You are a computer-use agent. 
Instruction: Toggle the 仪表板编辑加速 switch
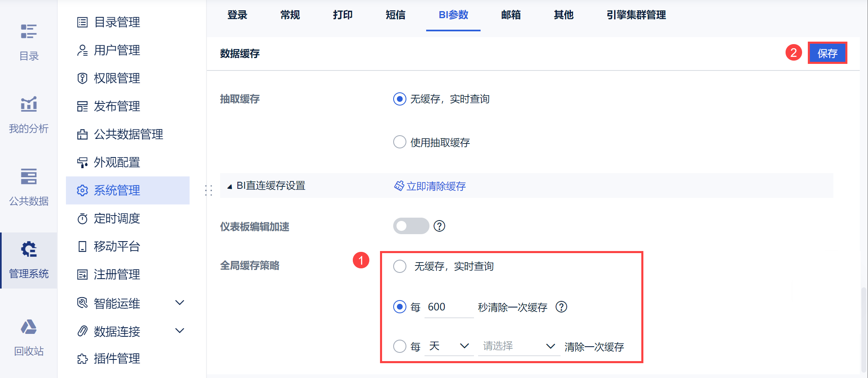point(411,226)
